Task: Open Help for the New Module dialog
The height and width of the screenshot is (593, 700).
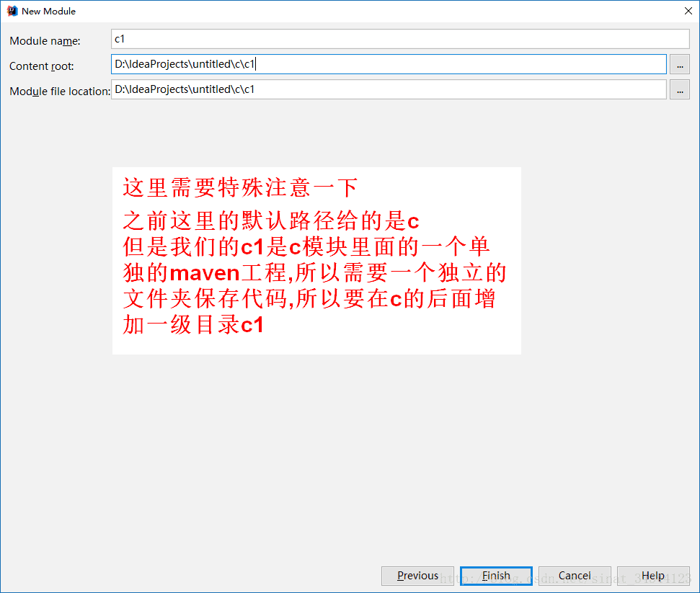Action: (652, 576)
